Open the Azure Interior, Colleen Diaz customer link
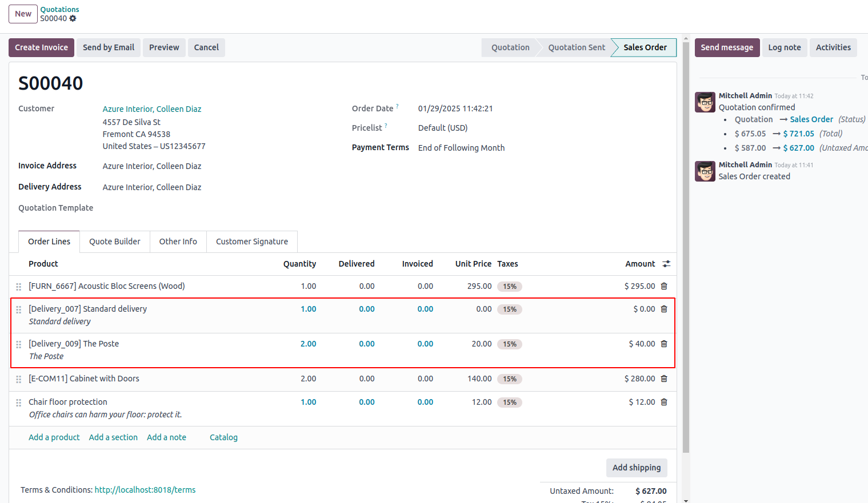 tap(152, 109)
